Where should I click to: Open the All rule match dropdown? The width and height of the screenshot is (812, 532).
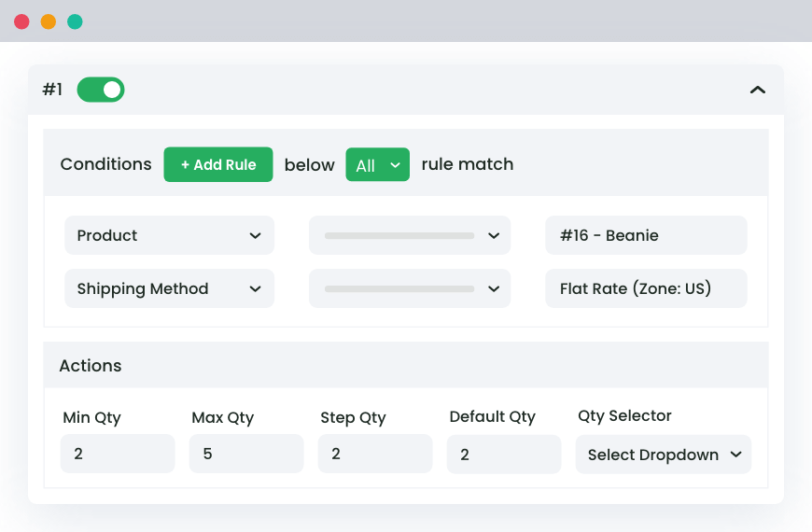(377, 164)
